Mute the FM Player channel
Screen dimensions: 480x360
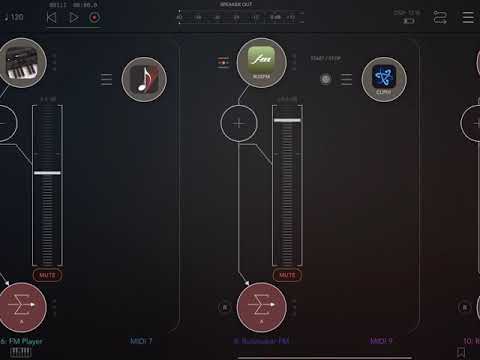47,275
